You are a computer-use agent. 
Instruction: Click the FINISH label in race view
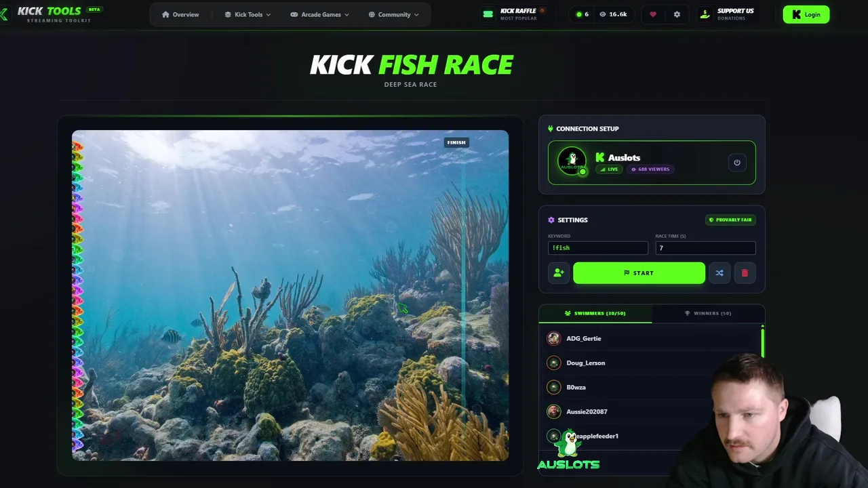tap(456, 142)
